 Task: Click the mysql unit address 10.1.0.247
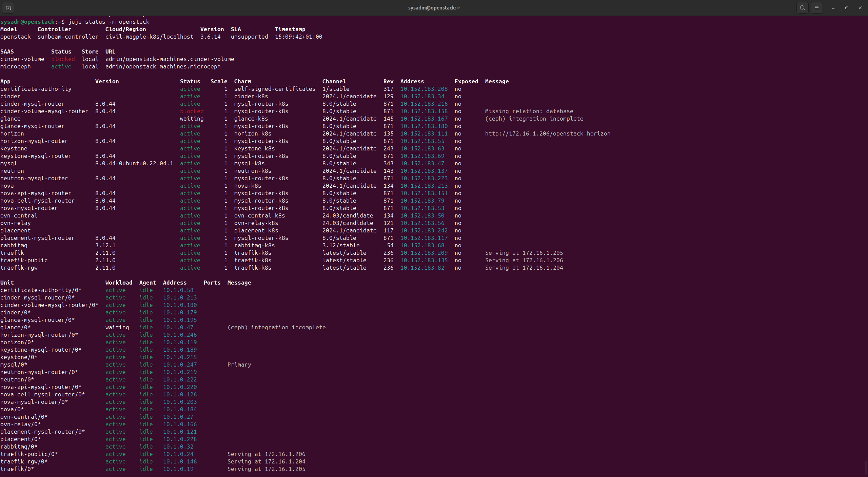180,365
